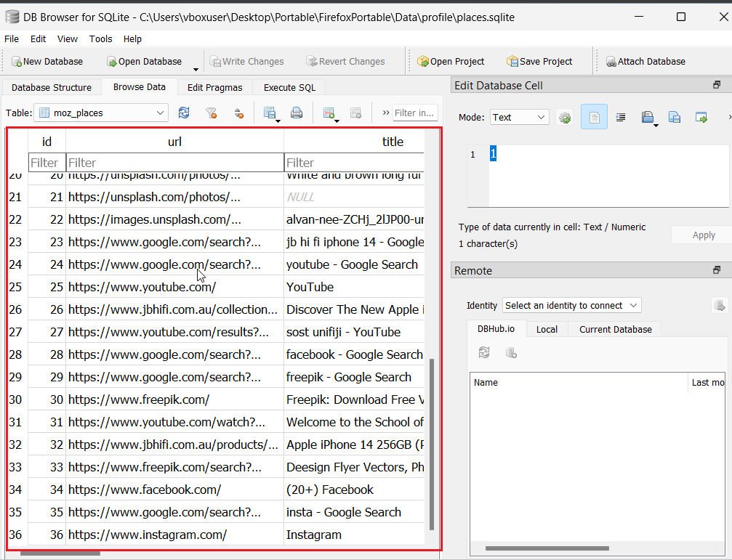
Task: Print the currently browsed table data
Action: pyautogui.click(x=297, y=113)
